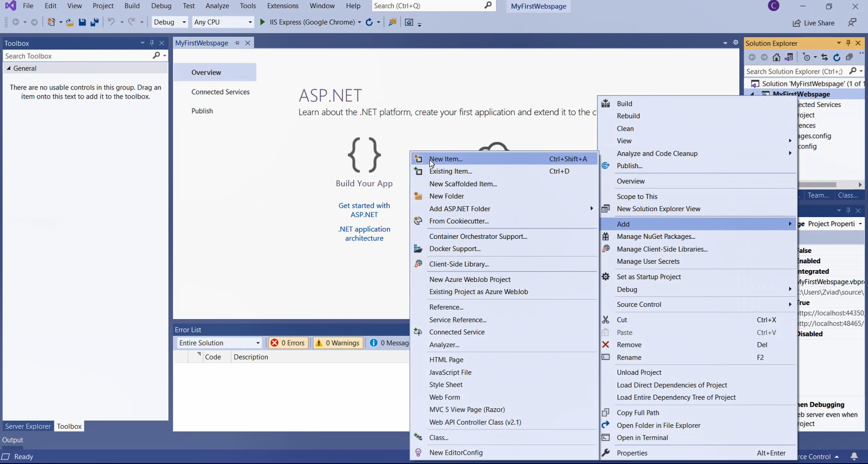Toggle the 0 Errors filter button
Viewport: 868px width, 464px height.
[x=288, y=343]
